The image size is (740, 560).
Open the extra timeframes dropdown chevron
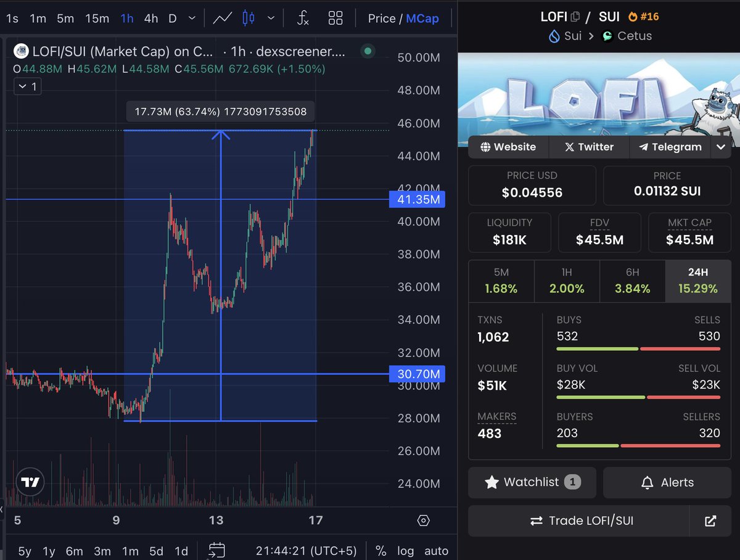[x=192, y=19]
